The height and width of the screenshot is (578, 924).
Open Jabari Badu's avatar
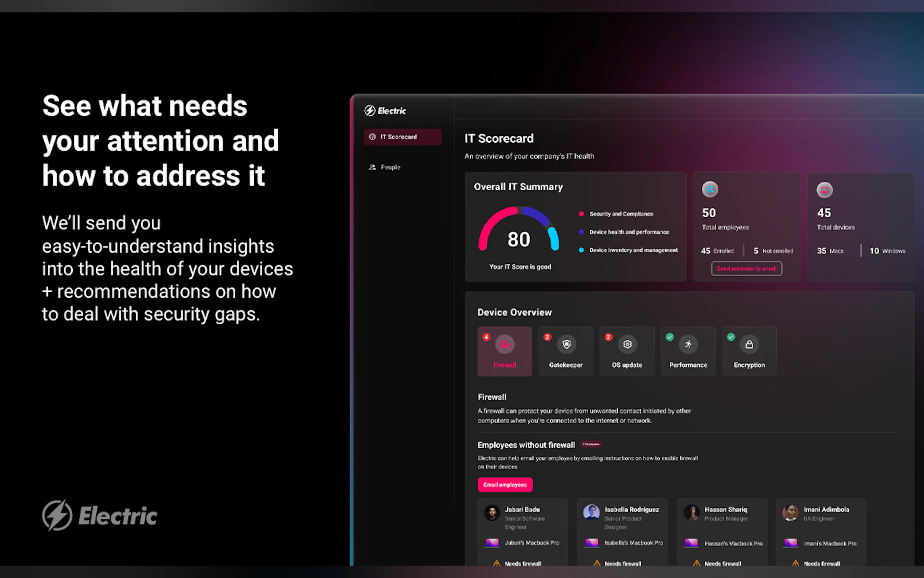tap(492, 512)
